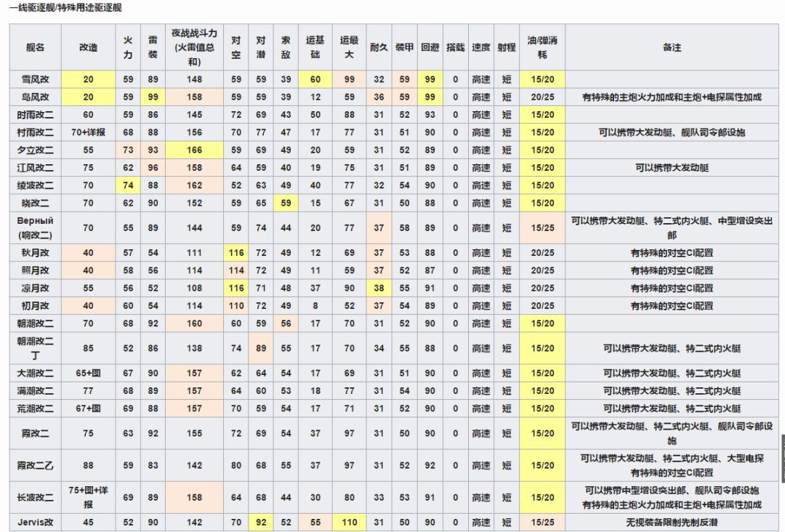The height and width of the screenshot is (532, 785).
Task: Click the 雪风改 base luck value 60
Action: coord(315,79)
